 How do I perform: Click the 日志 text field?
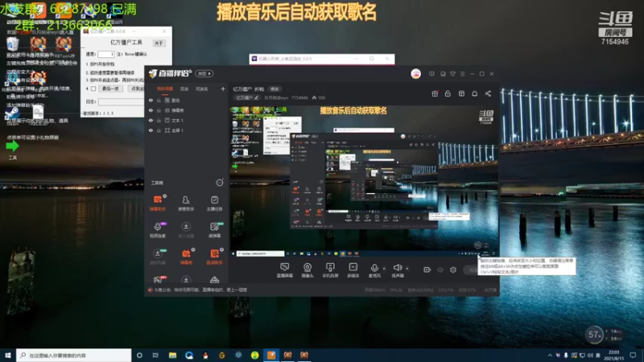(121, 101)
